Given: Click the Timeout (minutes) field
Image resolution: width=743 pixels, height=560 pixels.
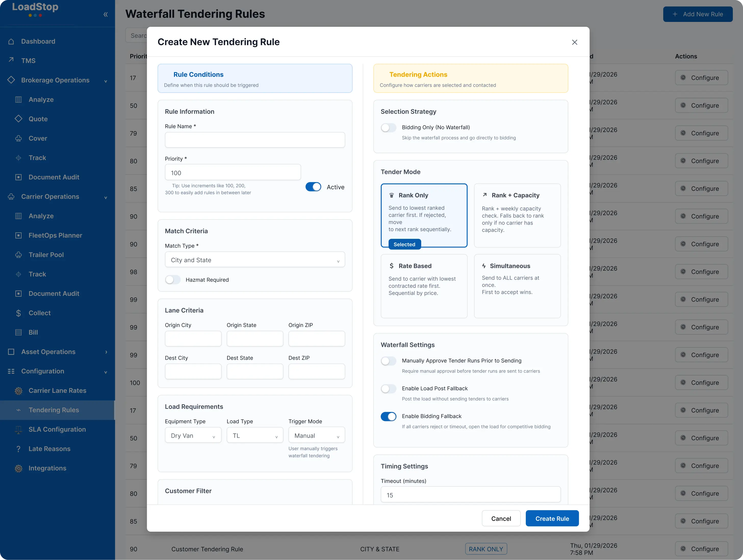Looking at the screenshot, I should [x=471, y=495].
